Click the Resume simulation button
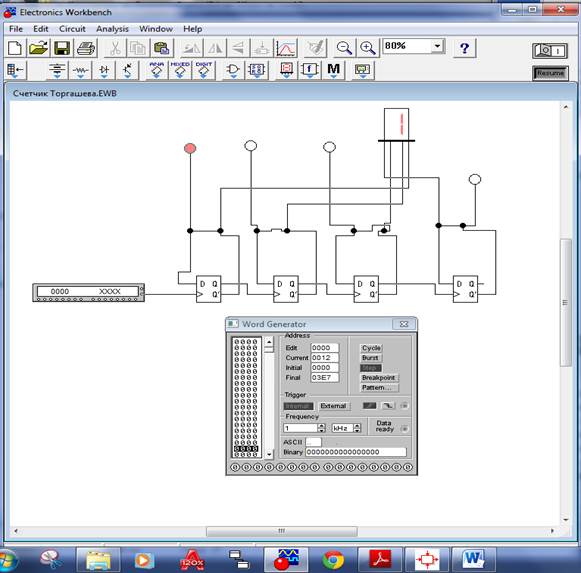The image size is (581, 573). pos(550,73)
